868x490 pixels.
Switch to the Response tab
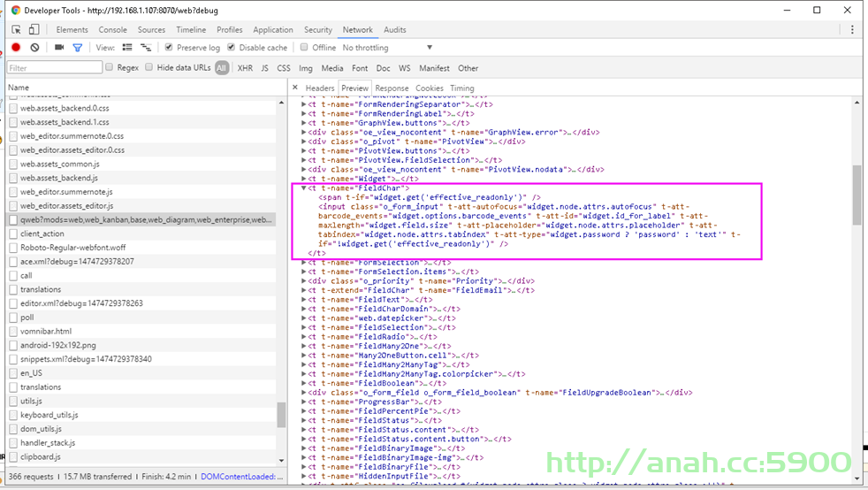pos(392,88)
